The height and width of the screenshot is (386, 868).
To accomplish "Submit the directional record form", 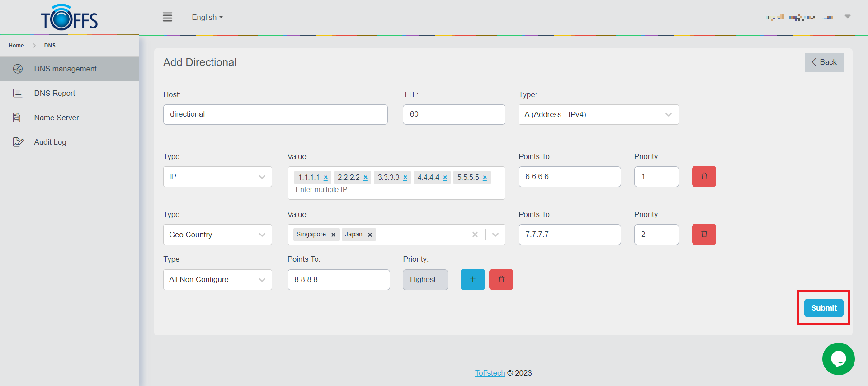I will pos(823,308).
